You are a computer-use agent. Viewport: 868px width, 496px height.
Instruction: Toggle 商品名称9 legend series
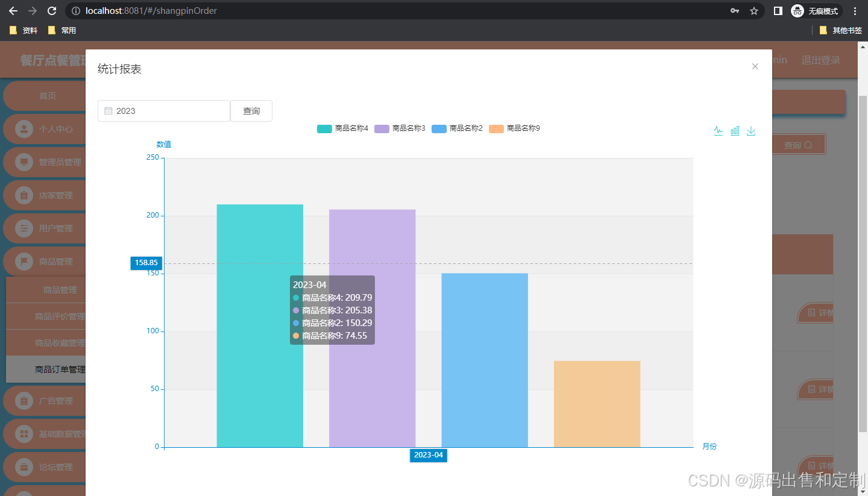tap(514, 128)
